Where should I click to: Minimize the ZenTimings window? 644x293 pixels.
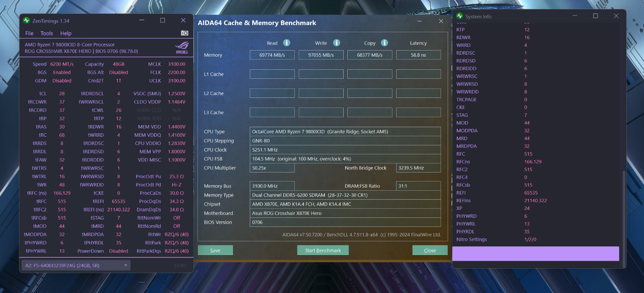142,20
